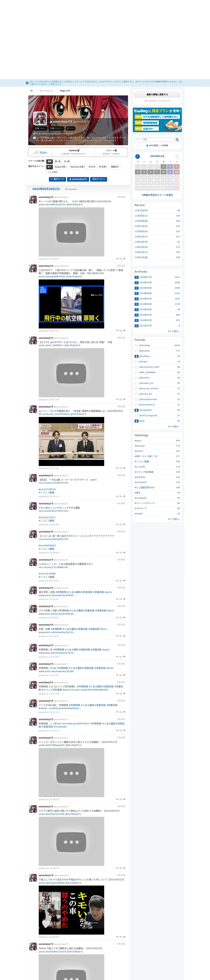The image size is (210, 980).
Task: Click the home icon in the breadcrumb
Action: tap(31, 90)
